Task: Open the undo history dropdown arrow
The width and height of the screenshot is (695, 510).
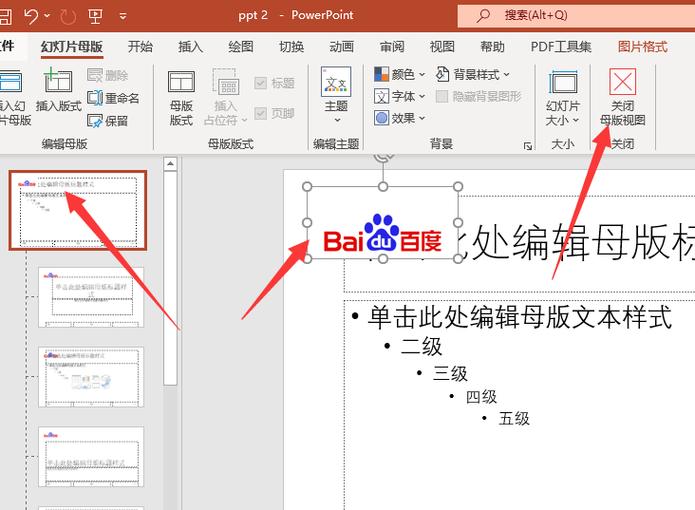Action: [x=47, y=16]
